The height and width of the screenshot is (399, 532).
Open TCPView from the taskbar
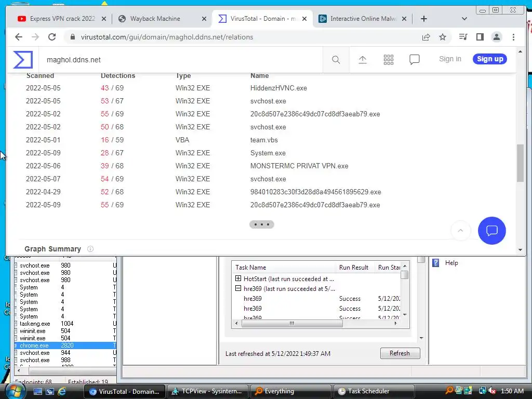tap(207, 391)
